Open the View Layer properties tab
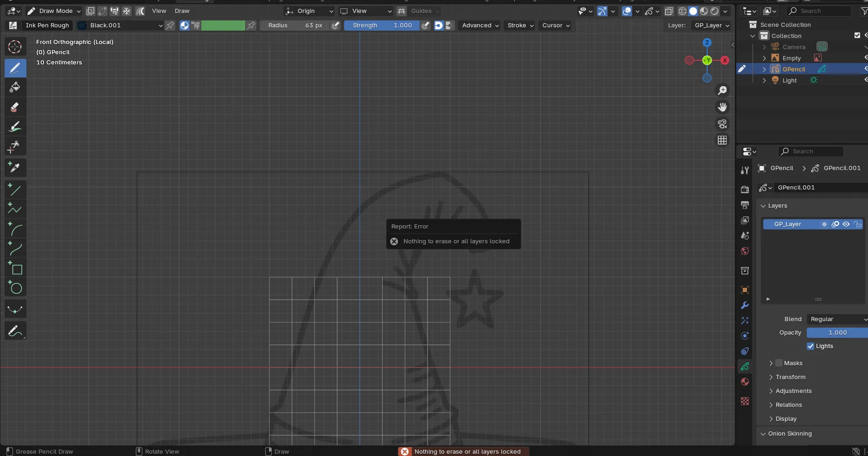The image size is (868, 456). tap(745, 220)
